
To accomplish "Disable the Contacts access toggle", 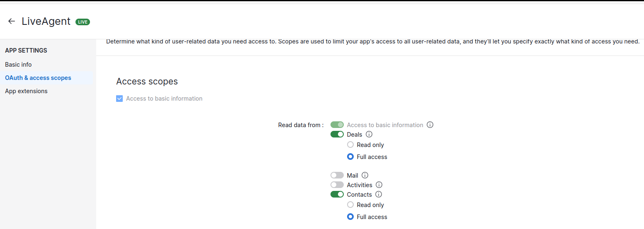I will pos(337,194).
